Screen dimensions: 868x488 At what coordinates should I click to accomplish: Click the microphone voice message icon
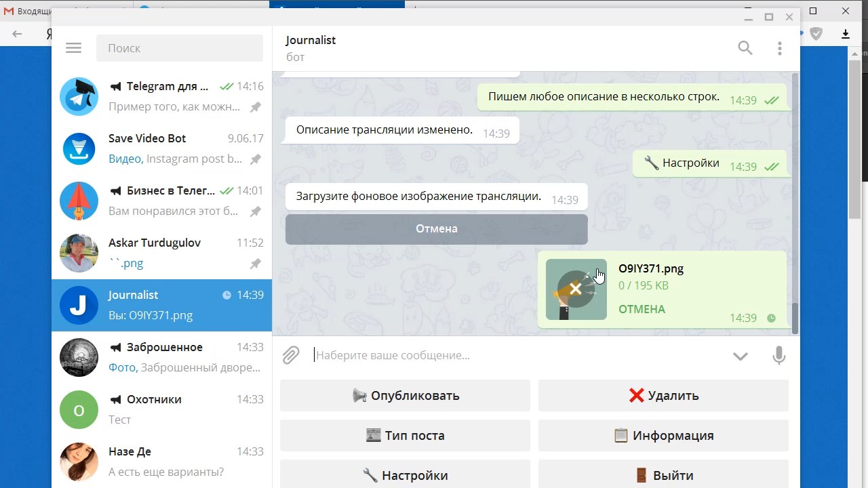point(778,355)
